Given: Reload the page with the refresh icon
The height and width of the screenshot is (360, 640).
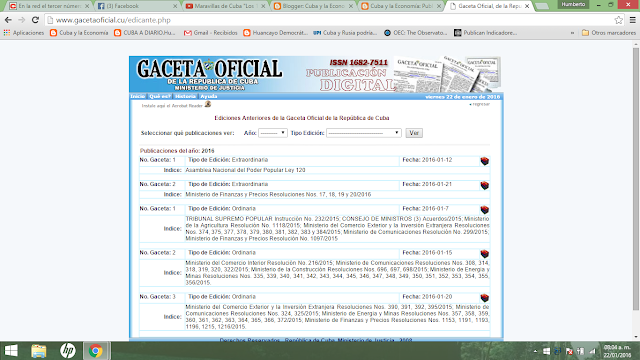Looking at the screenshot, I should [36, 20].
